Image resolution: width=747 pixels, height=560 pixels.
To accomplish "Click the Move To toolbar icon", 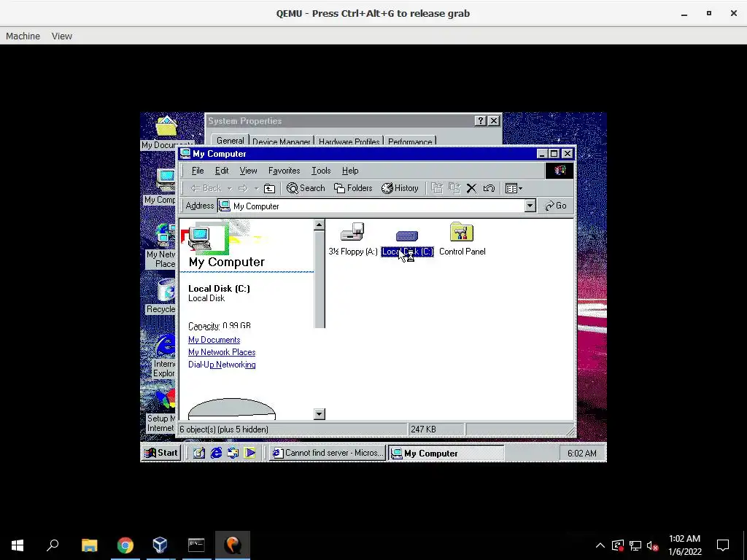I will [x=437, y=189].
